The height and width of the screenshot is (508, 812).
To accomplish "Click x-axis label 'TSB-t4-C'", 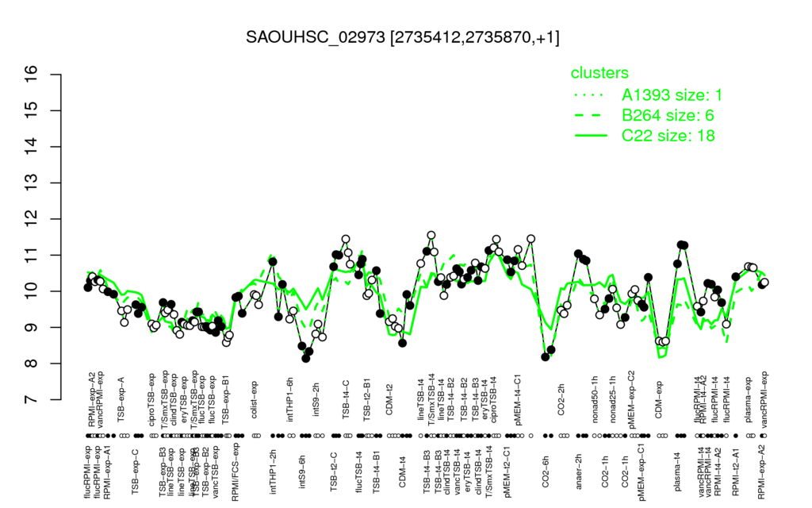I will pyautogui.click(x=347, y=398).
